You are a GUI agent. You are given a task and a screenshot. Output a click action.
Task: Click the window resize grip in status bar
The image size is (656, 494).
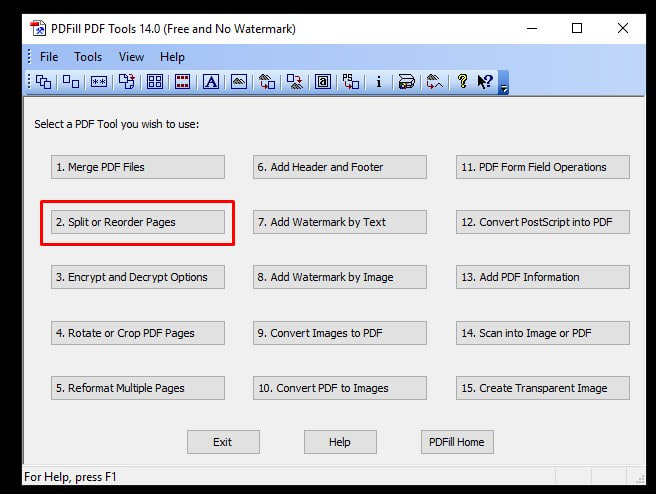tap(640, 479)
